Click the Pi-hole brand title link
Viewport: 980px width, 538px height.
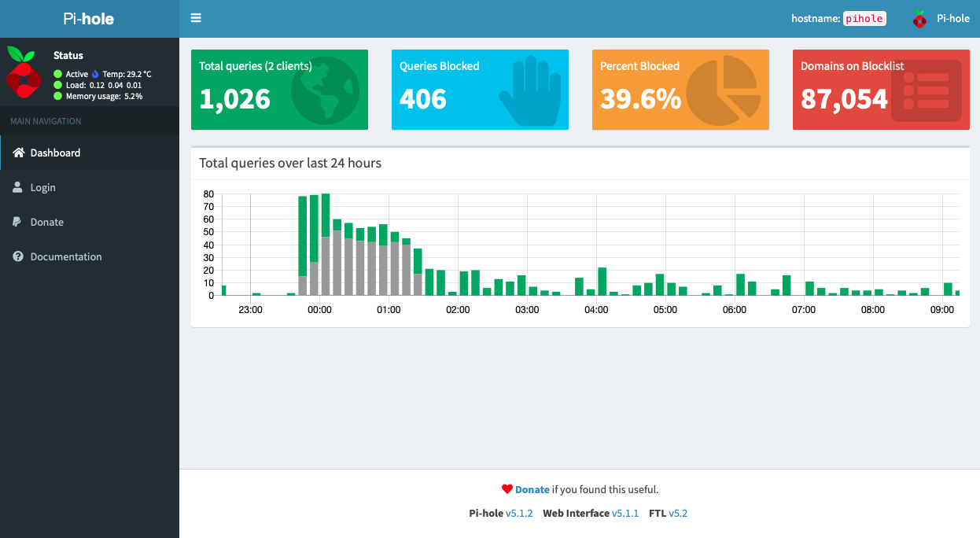pyautogui.click(x=89, y=18)
